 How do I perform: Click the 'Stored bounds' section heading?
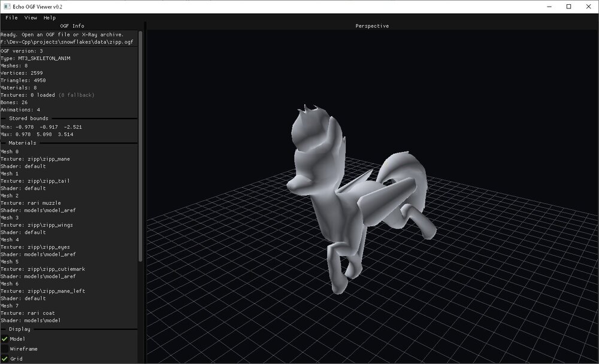(29, 119)
